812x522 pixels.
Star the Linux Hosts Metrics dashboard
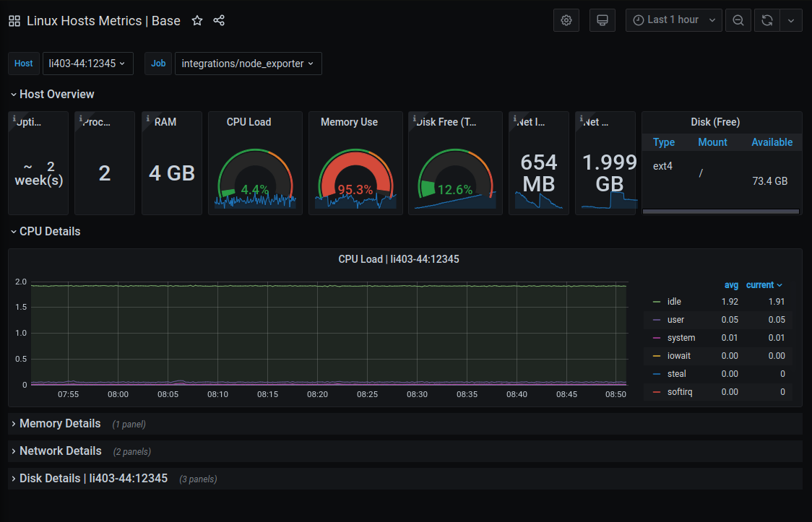(x=196, y=21)
